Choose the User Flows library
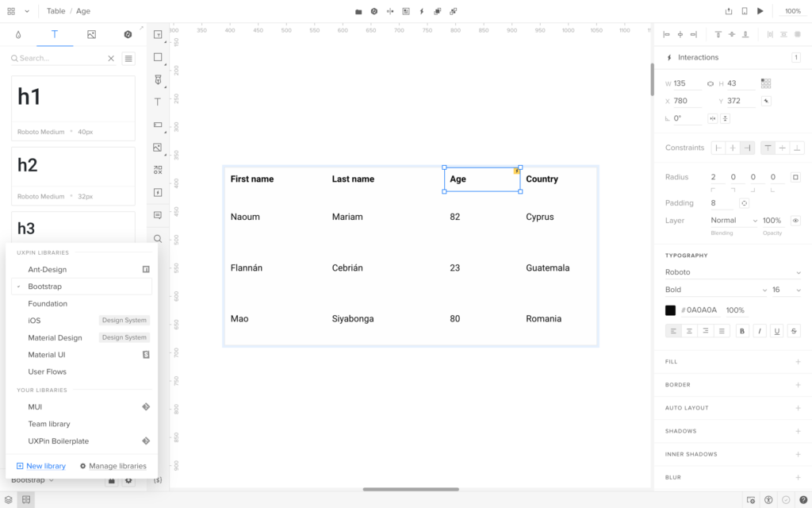812x508 pixels. (82, 371)
